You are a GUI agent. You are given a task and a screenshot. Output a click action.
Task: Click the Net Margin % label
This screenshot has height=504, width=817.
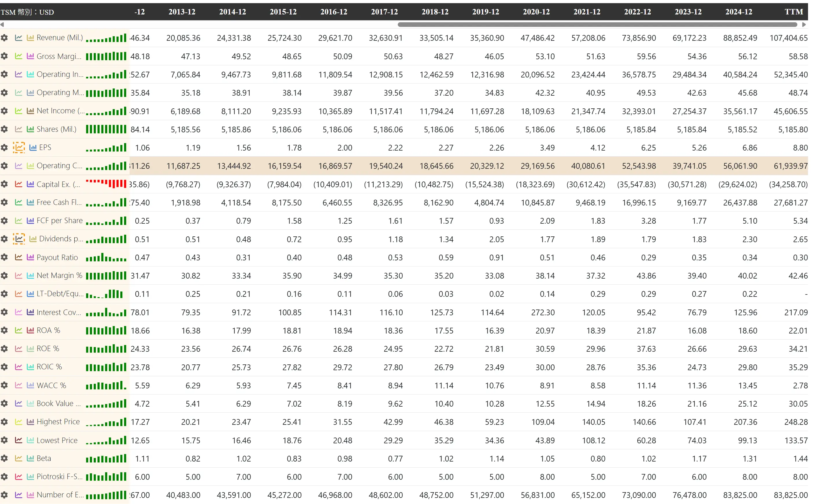click(59, 275)
